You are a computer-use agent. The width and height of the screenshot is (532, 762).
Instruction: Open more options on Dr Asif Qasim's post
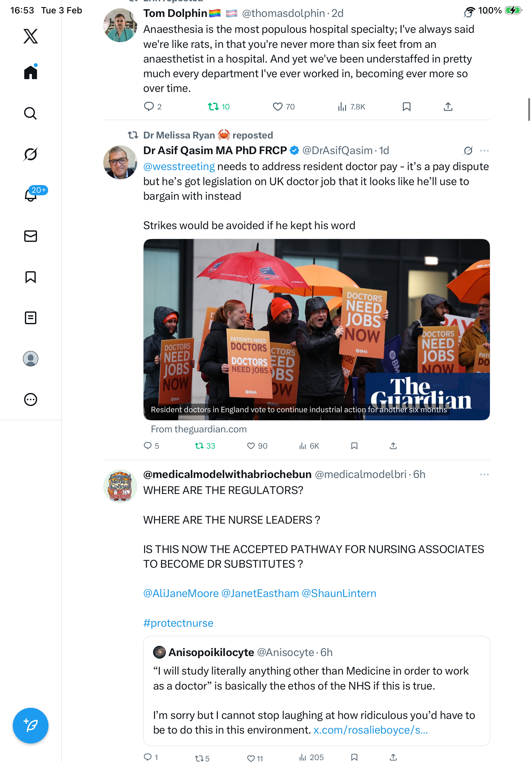point(484,150)
